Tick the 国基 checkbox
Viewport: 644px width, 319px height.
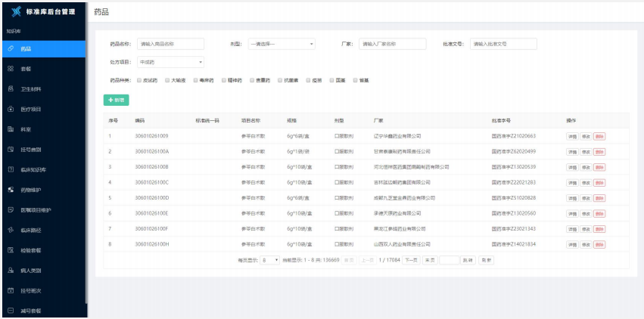pyautogui.click(x=331, y=80)
